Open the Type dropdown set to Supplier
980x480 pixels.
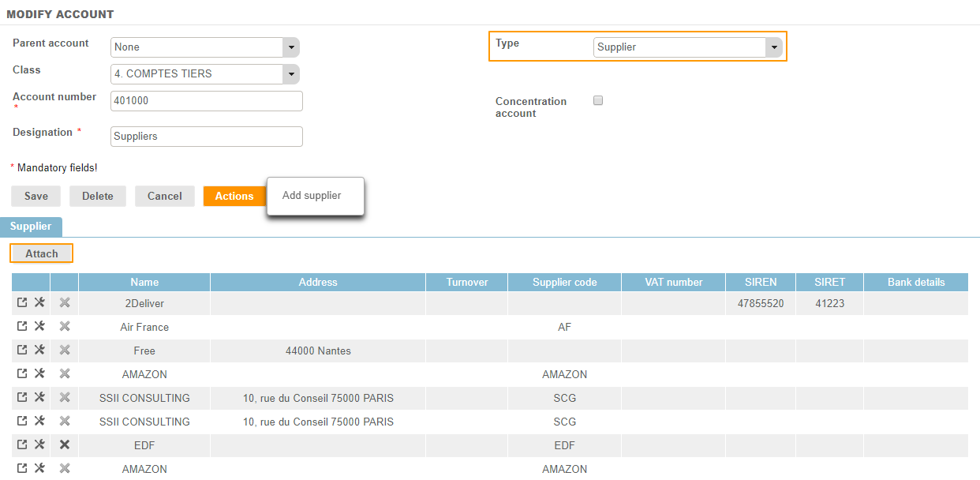773,47
